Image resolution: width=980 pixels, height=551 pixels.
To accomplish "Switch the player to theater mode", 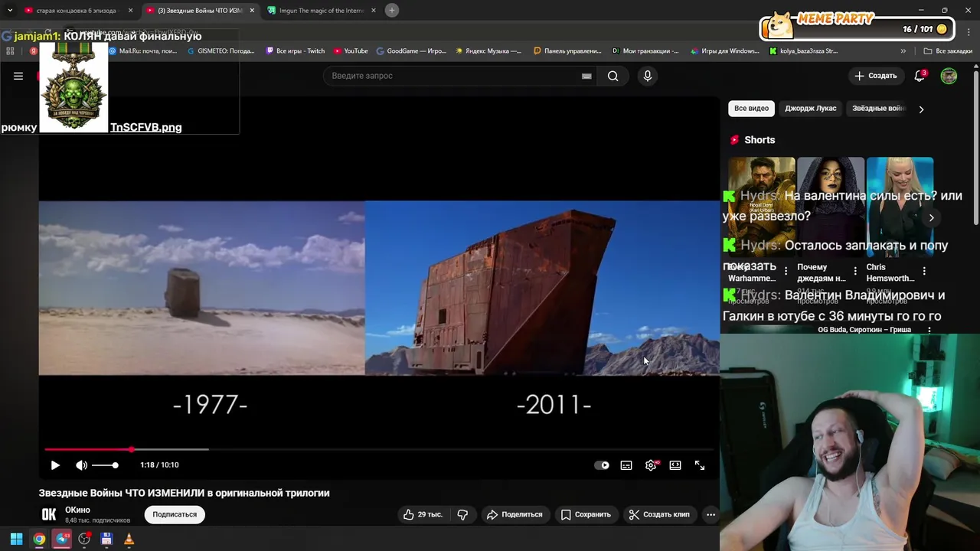I will pyautogui.click(x=675, y=465).
